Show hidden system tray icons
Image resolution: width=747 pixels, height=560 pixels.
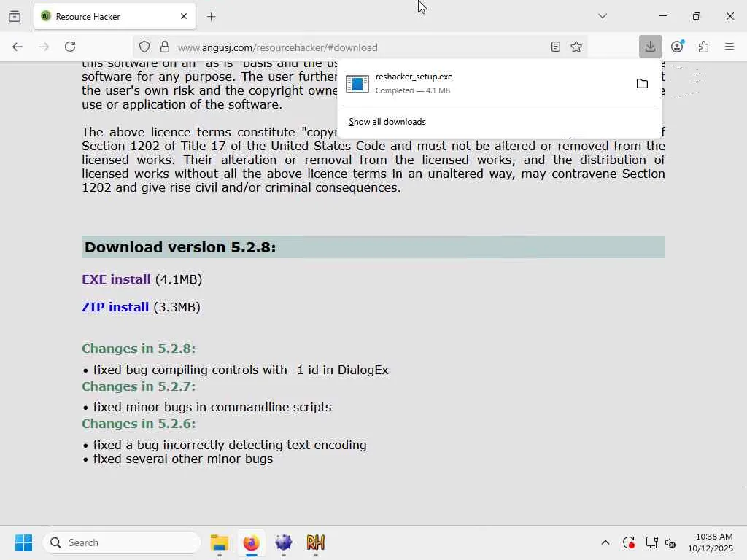point(605,542)
